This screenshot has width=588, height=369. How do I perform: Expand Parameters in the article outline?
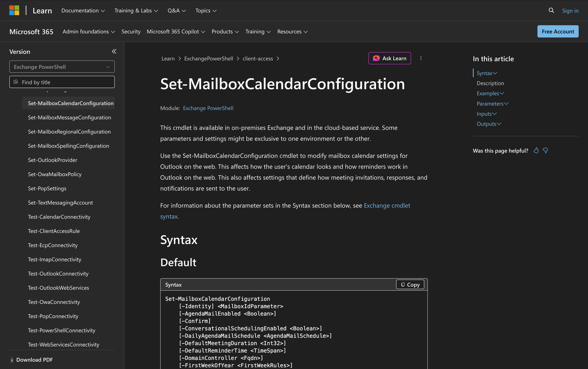tap(492, 103)
